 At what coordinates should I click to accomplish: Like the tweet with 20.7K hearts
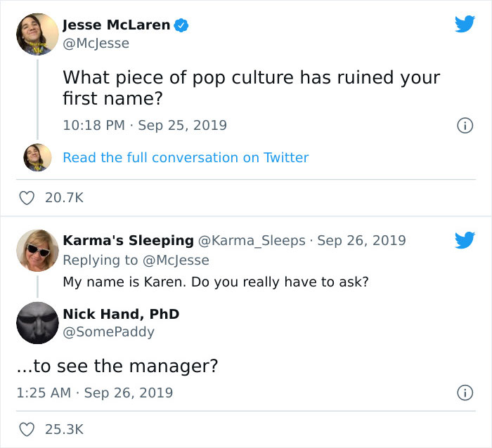click(26, 199)
